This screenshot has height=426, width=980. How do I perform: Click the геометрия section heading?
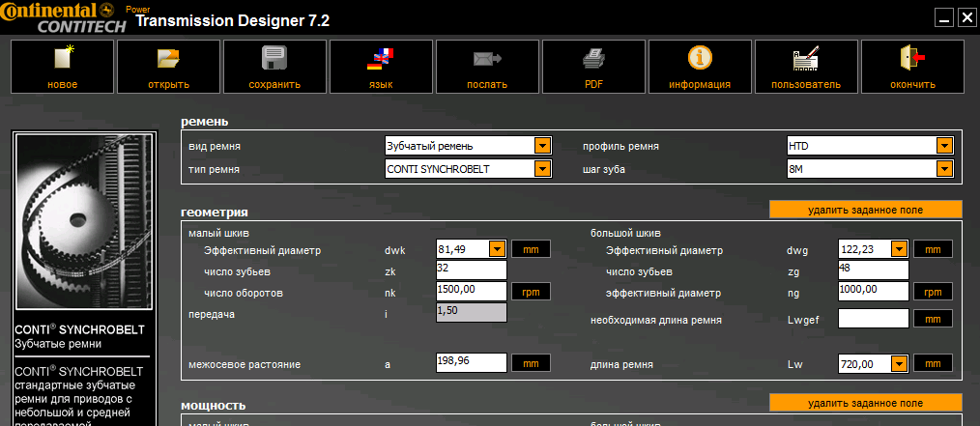(x=215, y=213)
